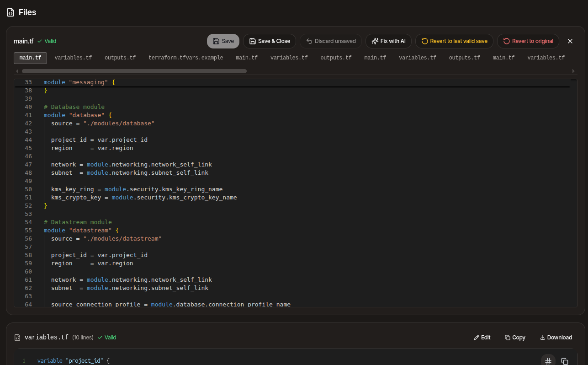Image resolution: width=588 pixels, height=365 pixels.
Task: Click Discard unsaved button
Action: point(331,41)
